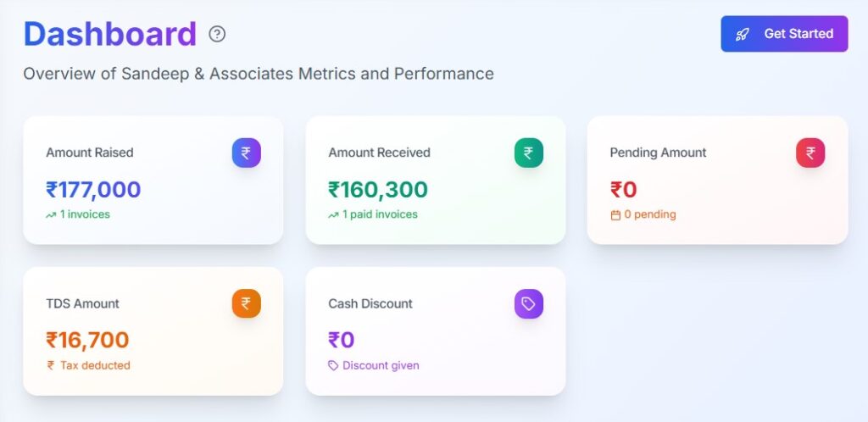
Task: Click the calendar icon beside 0 pending
Action: click(x=615, y=215)
